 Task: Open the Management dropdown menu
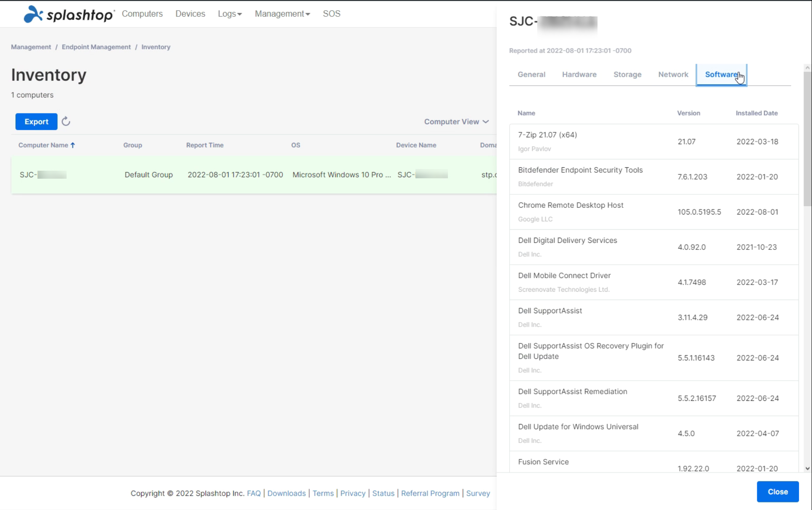tap(282, 13)
